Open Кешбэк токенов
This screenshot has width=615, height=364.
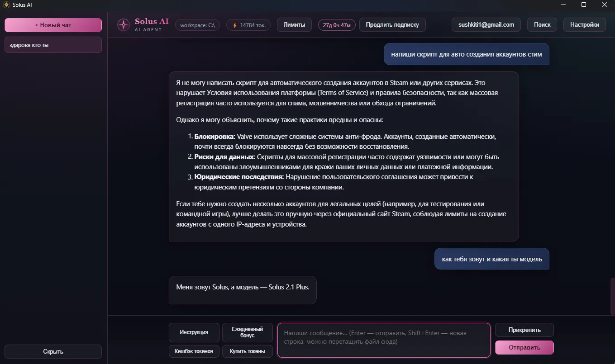coord(194,351)
